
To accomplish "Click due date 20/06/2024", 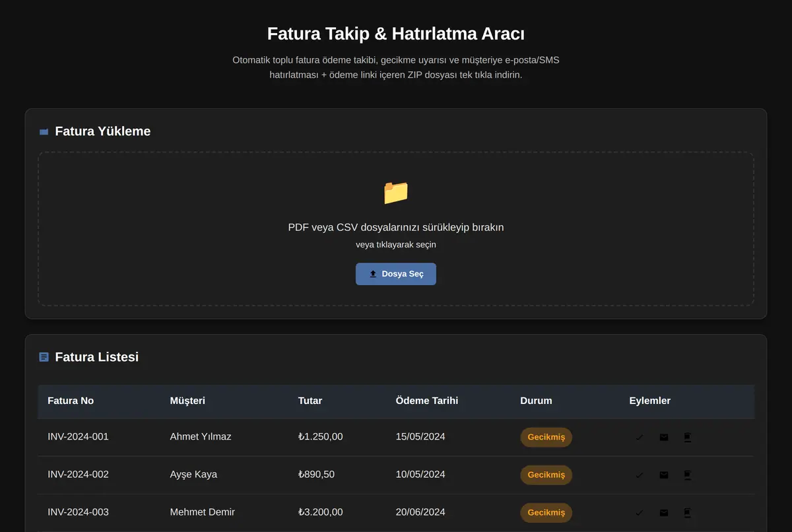I will pos(420,512).
